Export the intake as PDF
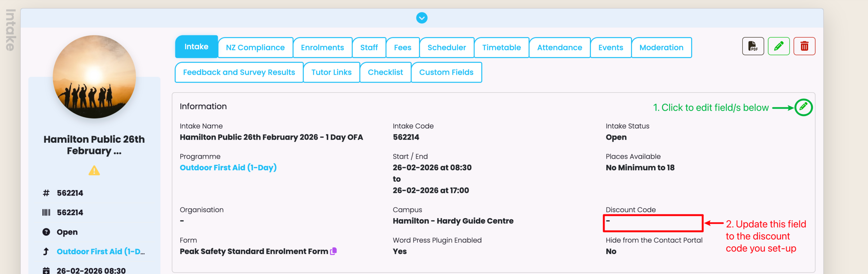 coord(753,46)
